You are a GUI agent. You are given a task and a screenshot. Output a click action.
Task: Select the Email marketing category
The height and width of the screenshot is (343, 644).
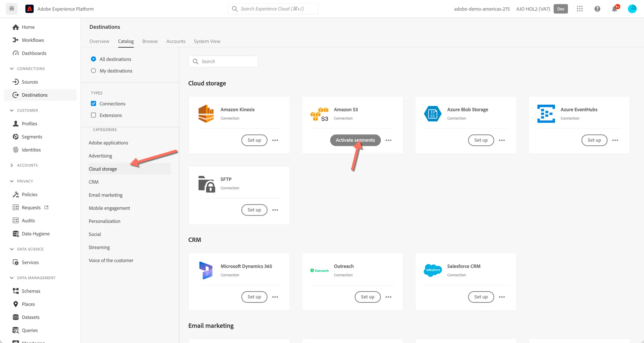coord(105,195)
